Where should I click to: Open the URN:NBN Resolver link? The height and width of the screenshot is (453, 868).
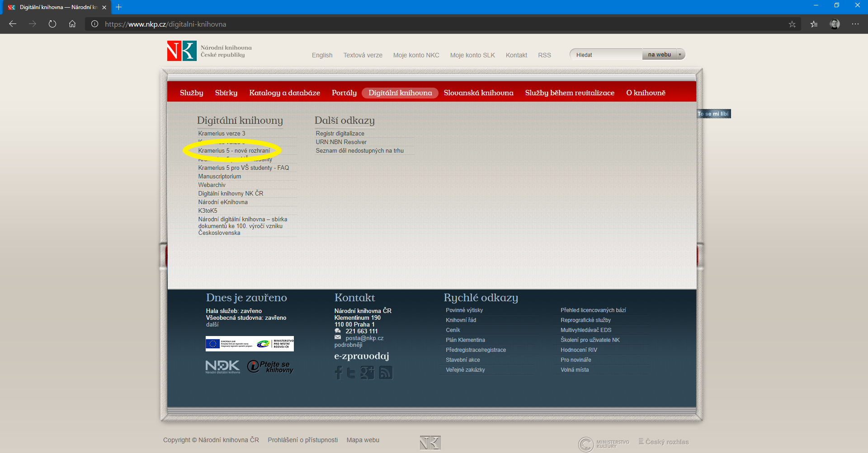[x=341, y=142]
